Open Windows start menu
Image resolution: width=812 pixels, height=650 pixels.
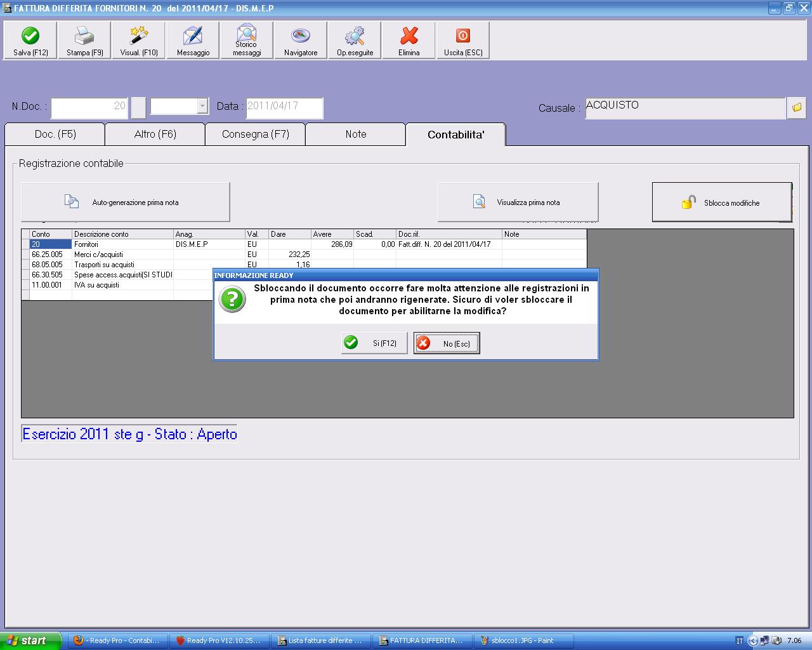pyautogui.click(x=30, y=640)
